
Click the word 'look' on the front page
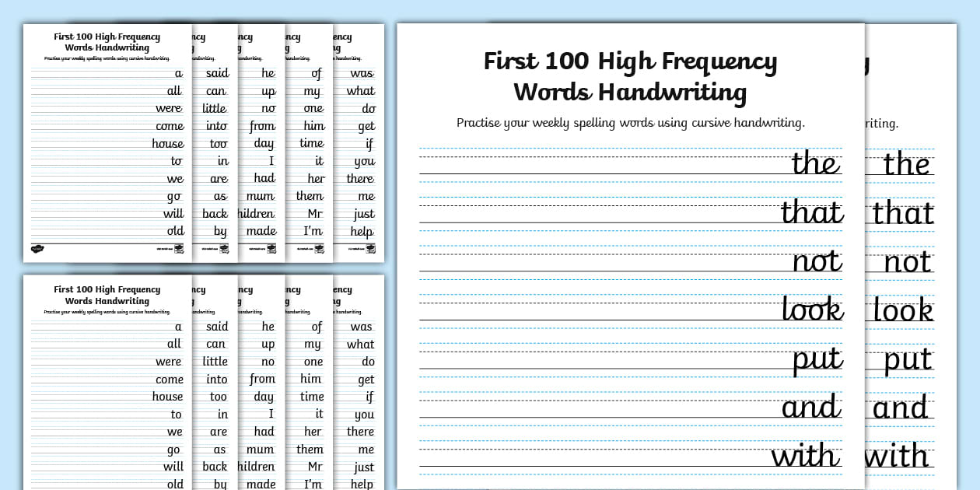[x=814, y=310]
